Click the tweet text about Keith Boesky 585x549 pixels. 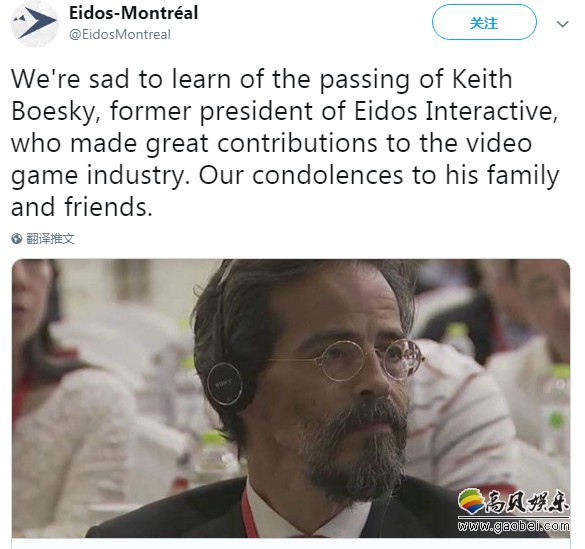285,143
